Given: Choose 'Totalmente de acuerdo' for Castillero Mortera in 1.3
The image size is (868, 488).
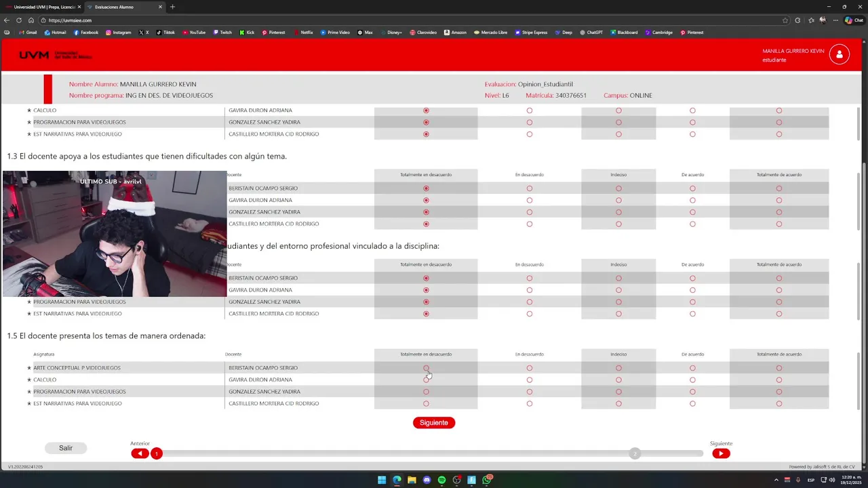Looking at the screenshot, I should point(779,224).
